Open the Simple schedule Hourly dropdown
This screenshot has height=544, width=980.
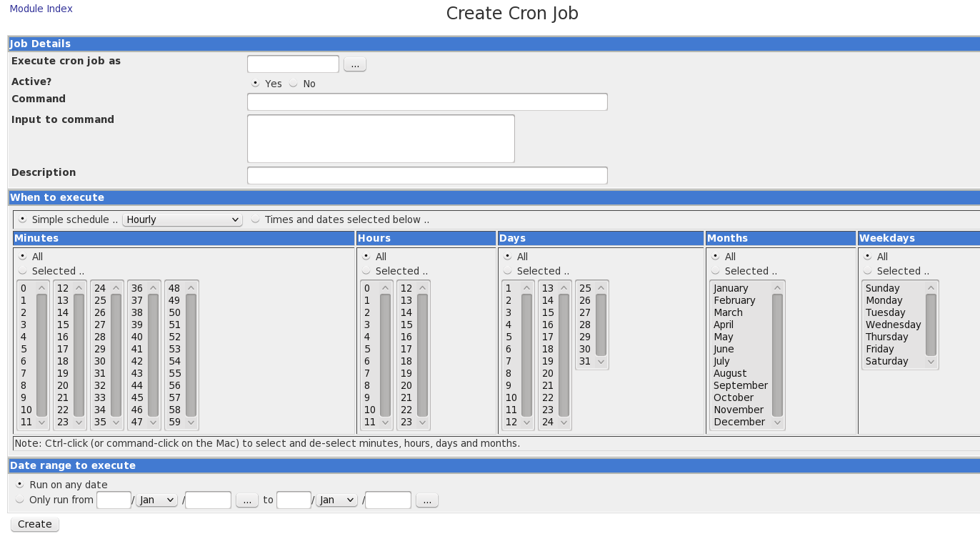click(x=182, y=219)
